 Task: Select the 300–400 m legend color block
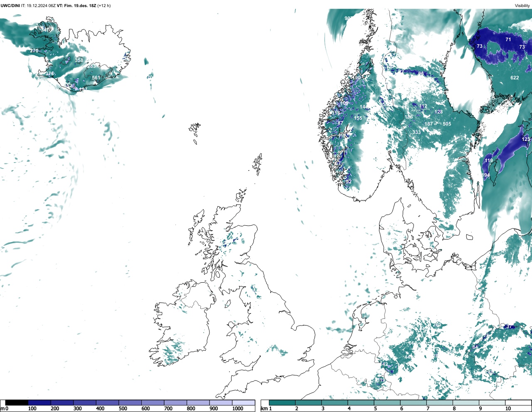(x=85, y=402)
